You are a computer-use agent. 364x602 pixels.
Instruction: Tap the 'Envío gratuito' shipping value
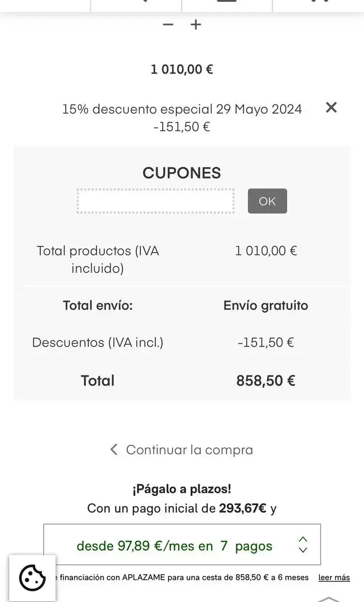pyautogui.click(x=266, y=306)
